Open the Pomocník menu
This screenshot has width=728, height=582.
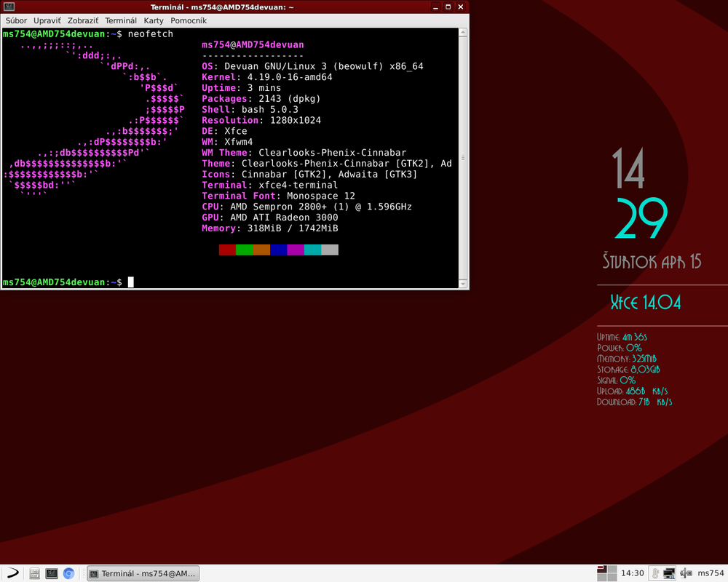point(188,20)
